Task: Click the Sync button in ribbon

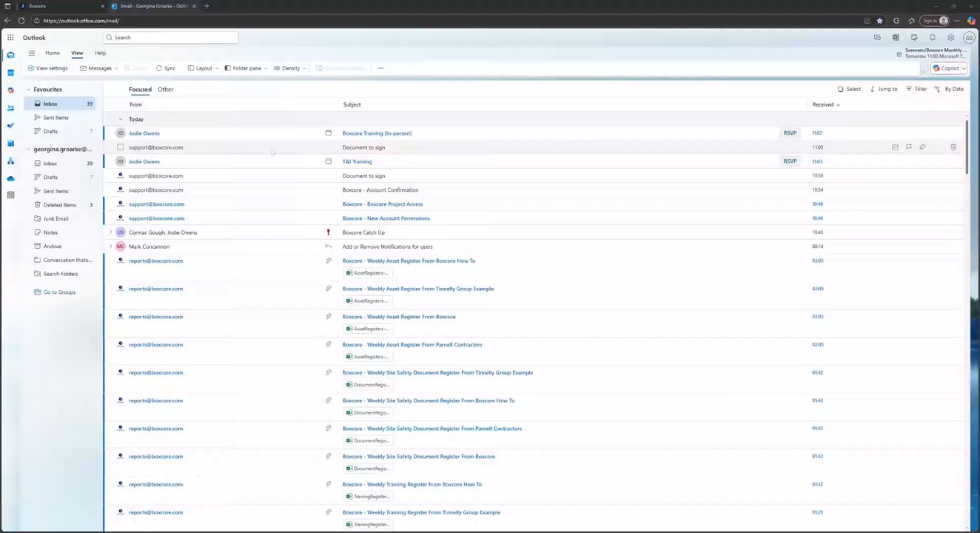Action: (x=166, y=68)
